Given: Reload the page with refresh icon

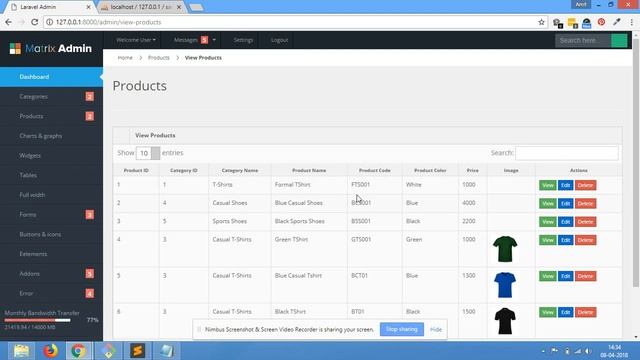Looking at the screenshot, I should [x=35, y=22].
